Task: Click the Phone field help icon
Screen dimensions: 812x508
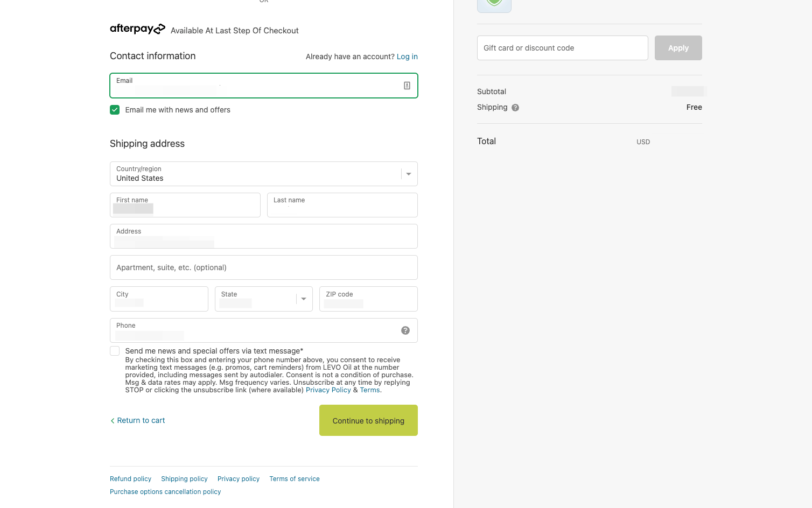Action: pyautogui.click(x=405, y=330)
